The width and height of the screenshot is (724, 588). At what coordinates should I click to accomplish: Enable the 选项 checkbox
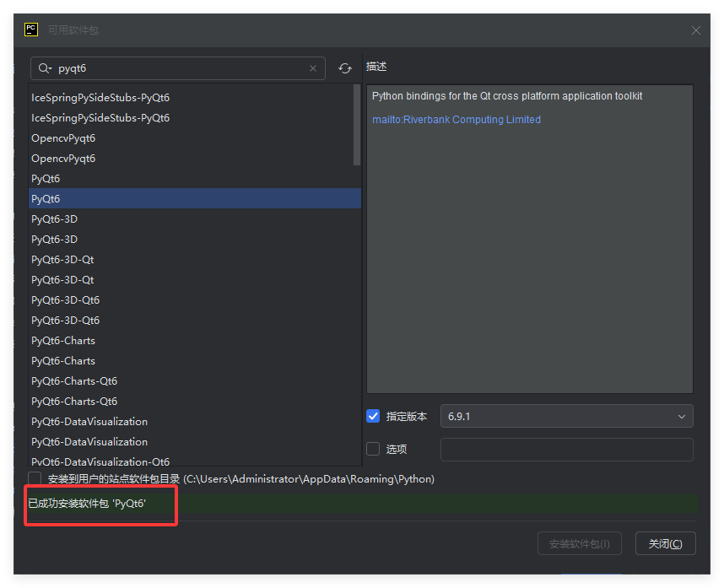(x=373, y=449)
